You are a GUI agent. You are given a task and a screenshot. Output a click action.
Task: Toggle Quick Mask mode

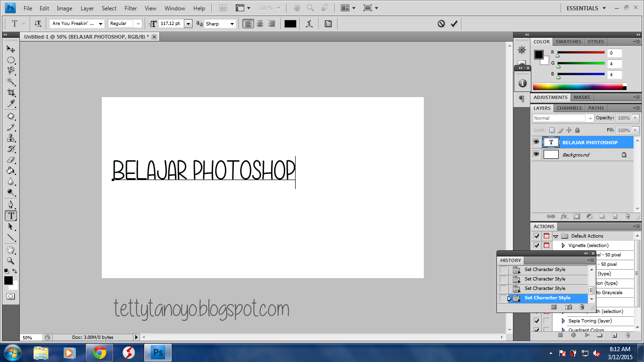pos(10,296)
